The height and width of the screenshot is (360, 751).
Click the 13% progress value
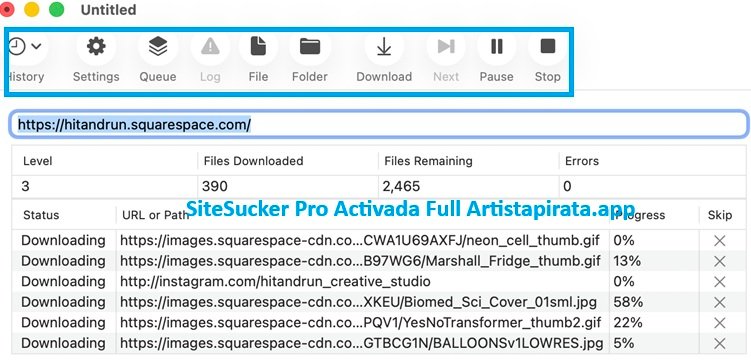[x=627, y=261]
